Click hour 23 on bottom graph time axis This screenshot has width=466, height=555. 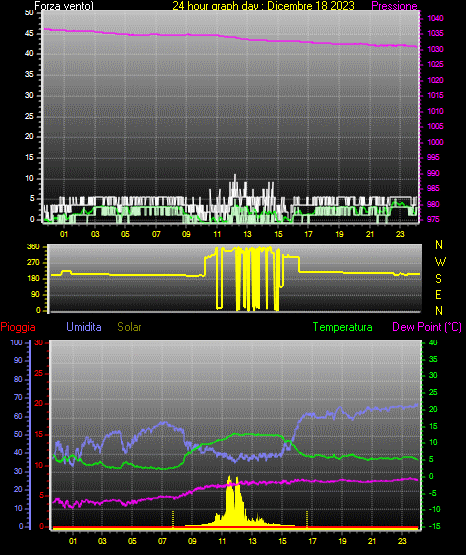[402, 541]
